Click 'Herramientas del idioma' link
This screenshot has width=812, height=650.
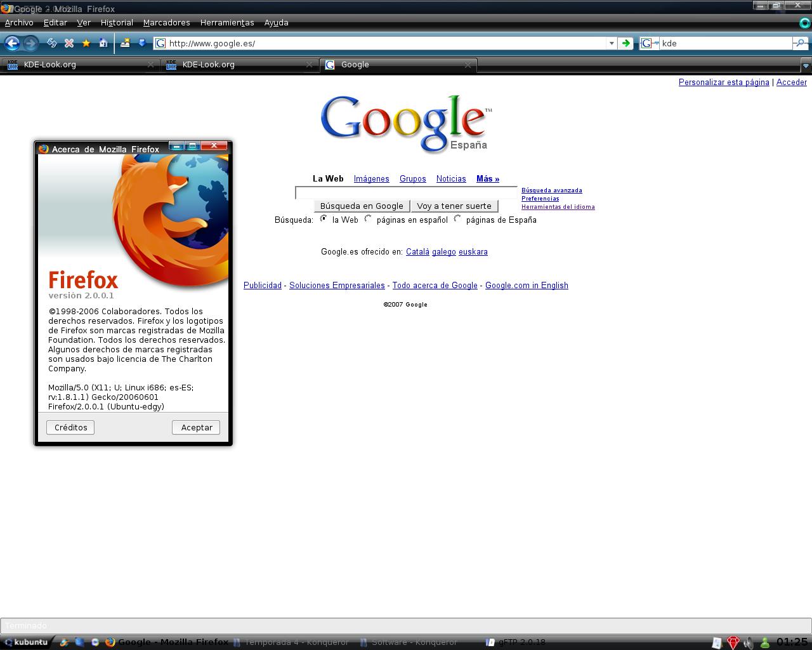[558, 207]
